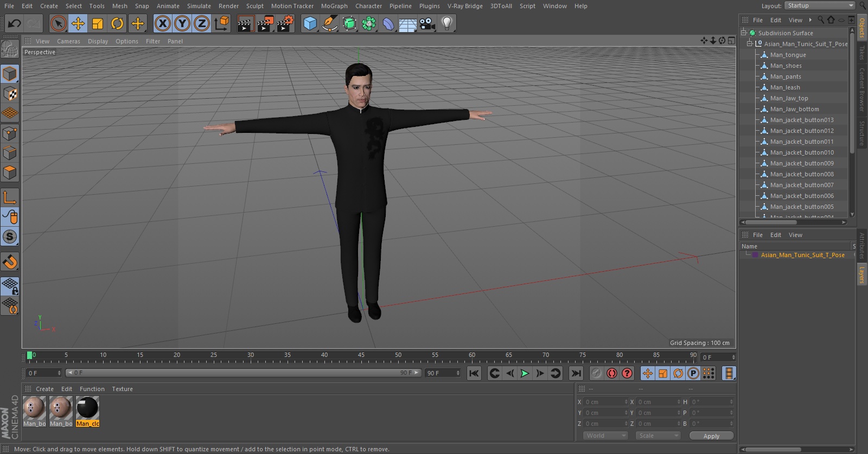Add a Cube primitive object
The image size is (868, 454).
click(310, 23)
